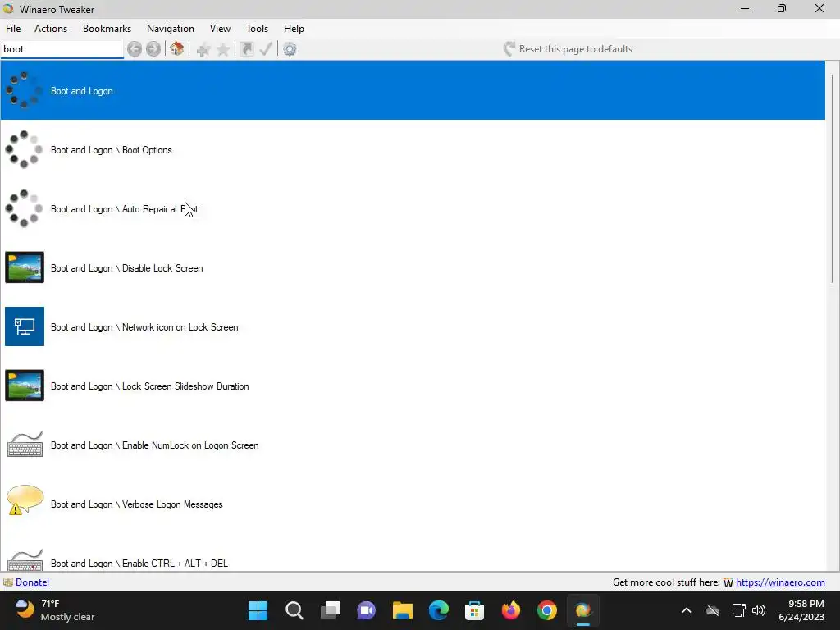Viewport: 840px width, 630px height.
Task: Click the Auto Repair at Boot spinner icon
Action: pos(24,208)
